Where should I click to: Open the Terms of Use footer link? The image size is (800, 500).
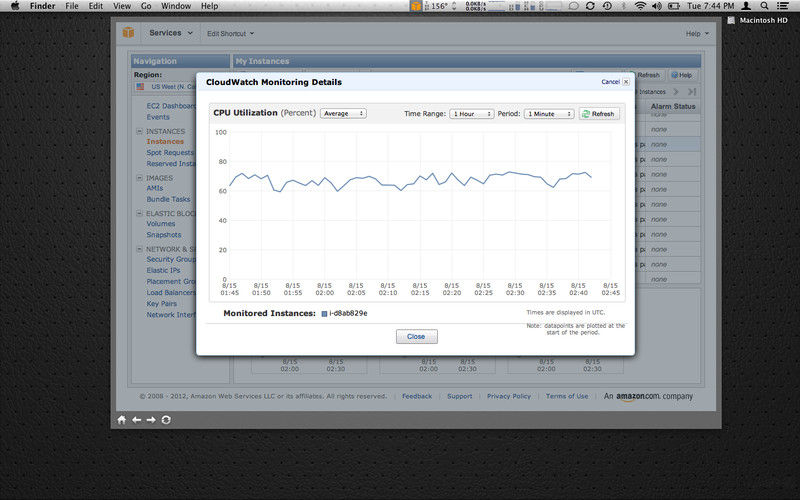point(567,396)
